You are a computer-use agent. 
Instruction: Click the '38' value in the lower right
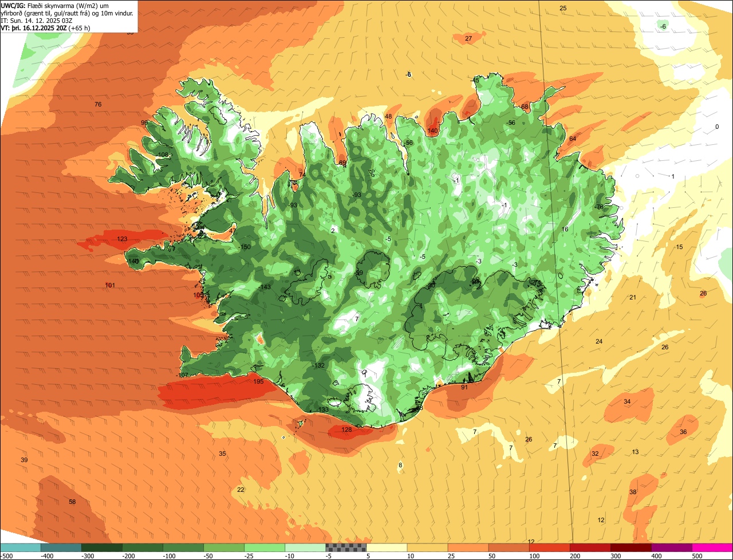click(633, 492)
